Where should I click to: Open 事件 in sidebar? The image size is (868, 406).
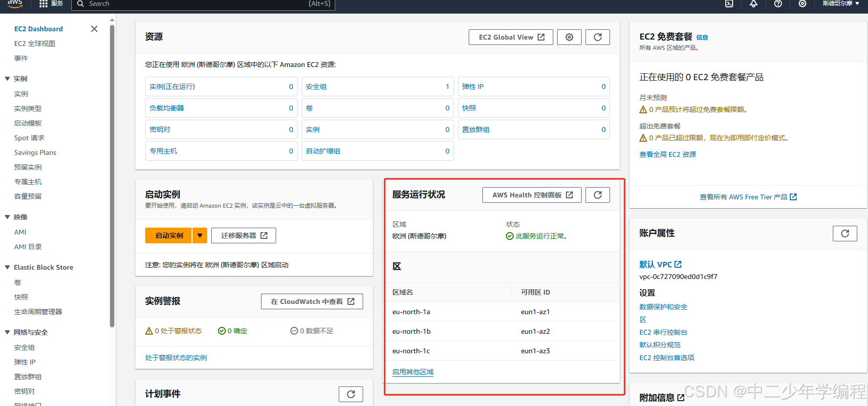[x=21, y=58]
